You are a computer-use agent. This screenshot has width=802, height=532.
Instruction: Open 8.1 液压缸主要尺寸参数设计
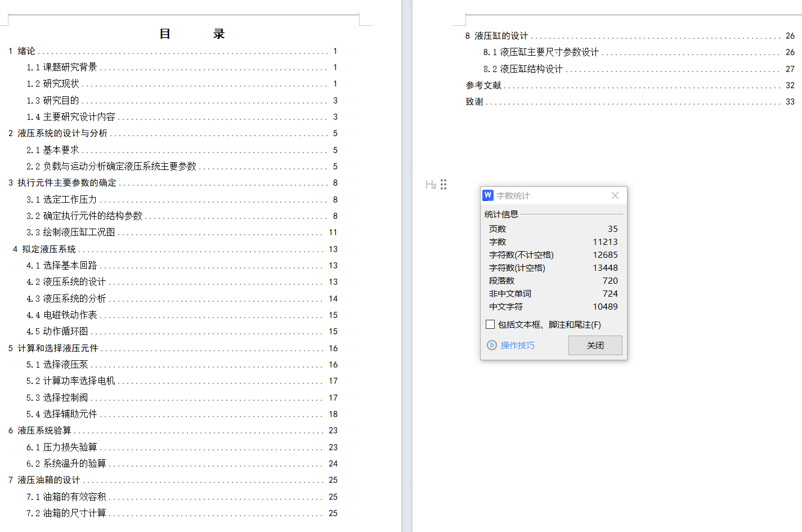(639, 52)
